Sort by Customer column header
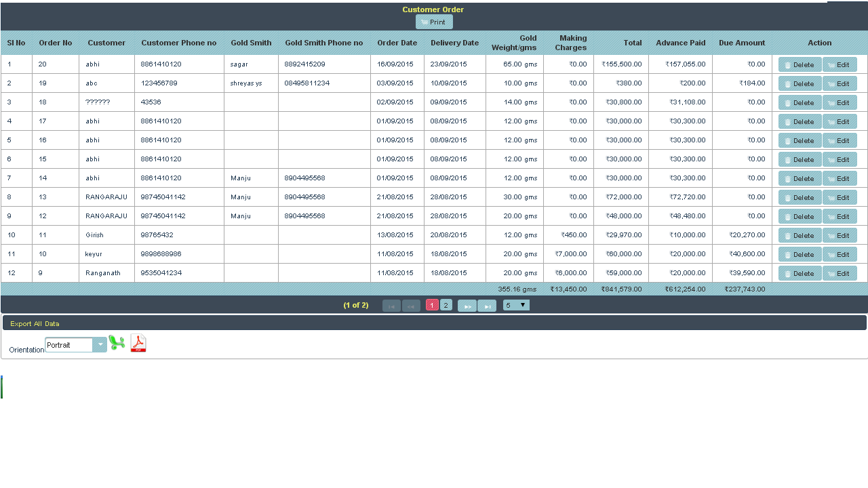Viewport: 868px width, 488px height. point(106,43)
